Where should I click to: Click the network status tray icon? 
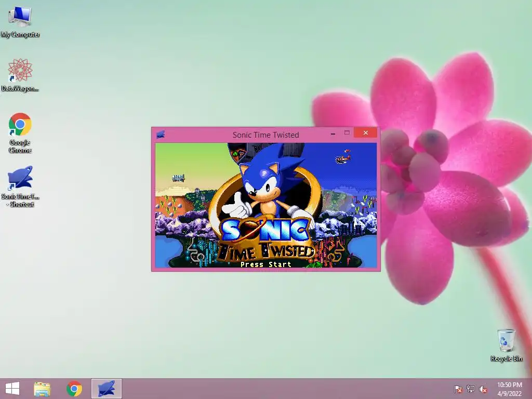coord(471,389)
